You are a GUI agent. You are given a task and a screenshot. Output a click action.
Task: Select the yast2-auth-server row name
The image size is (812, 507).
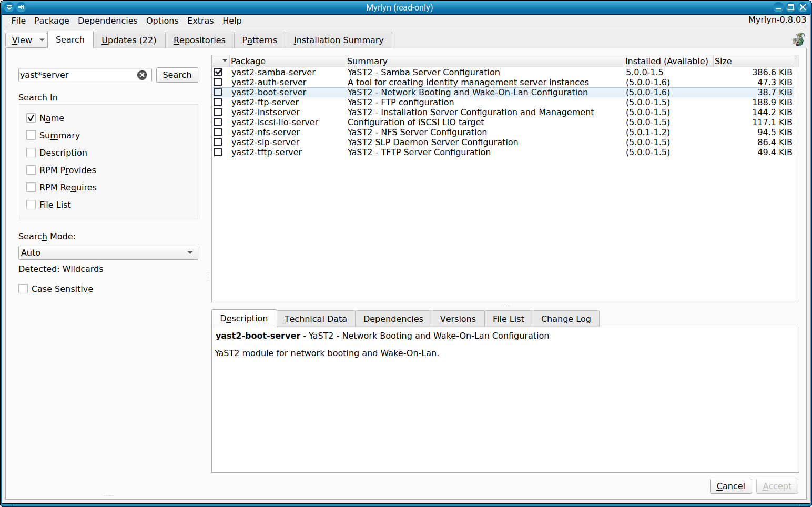pos(269,82)
